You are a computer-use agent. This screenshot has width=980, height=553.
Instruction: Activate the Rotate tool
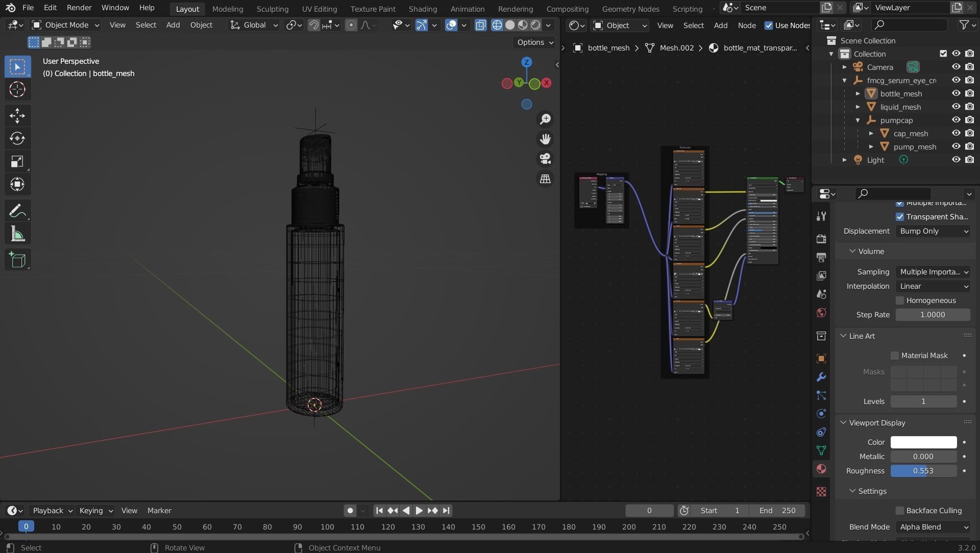[17, 138]
